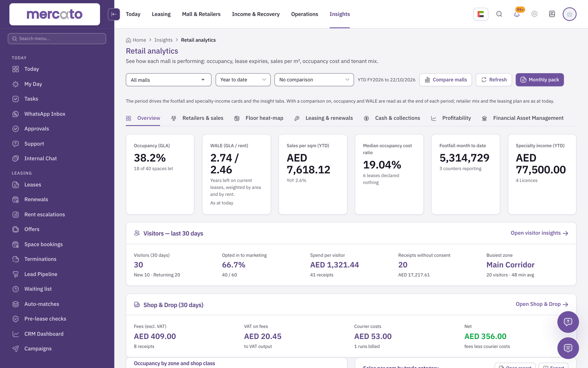Screen dimensions: 588x368
Task: Select the Cash & collections tab
Action: [392, 118]
